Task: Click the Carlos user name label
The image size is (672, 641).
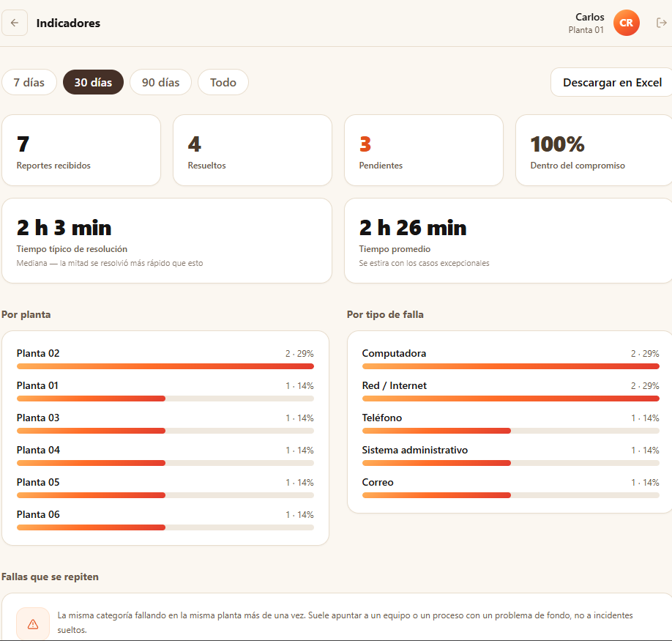Action: tap(590, 17)
